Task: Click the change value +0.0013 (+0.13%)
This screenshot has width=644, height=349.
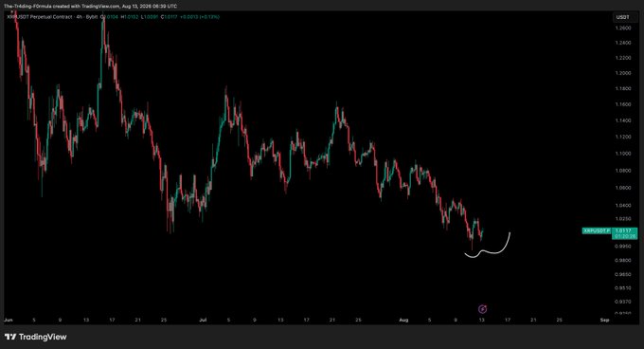Action: click(x=200, y=17)
